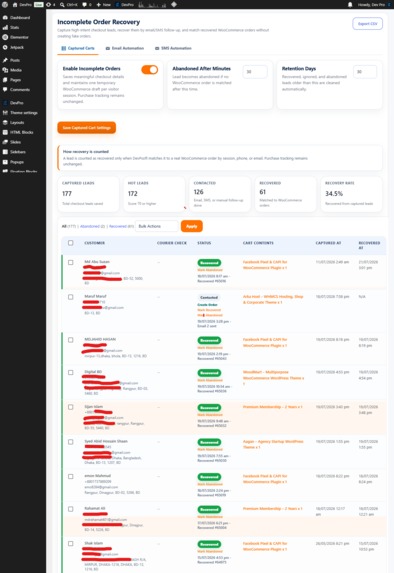Image resolution: width=394 pixels, height=573 pixels.
Task: Click the Captured Leads 177 card
Action: tap(88, 194)
